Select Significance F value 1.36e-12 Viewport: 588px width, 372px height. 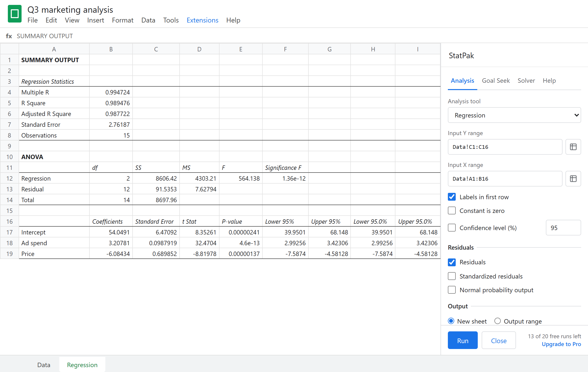click(x=285, y=178)
